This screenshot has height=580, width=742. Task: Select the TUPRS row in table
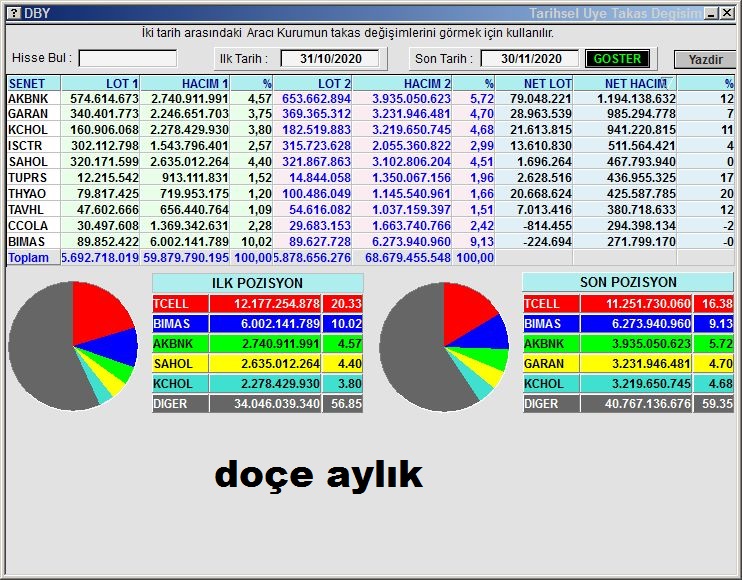click(371, 178)
